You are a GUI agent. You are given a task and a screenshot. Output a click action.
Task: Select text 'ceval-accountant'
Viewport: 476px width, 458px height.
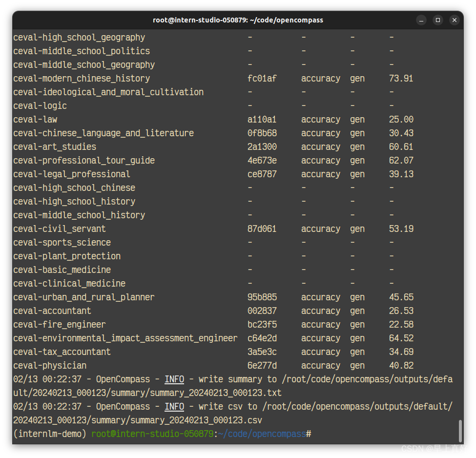tap(52, 311)
